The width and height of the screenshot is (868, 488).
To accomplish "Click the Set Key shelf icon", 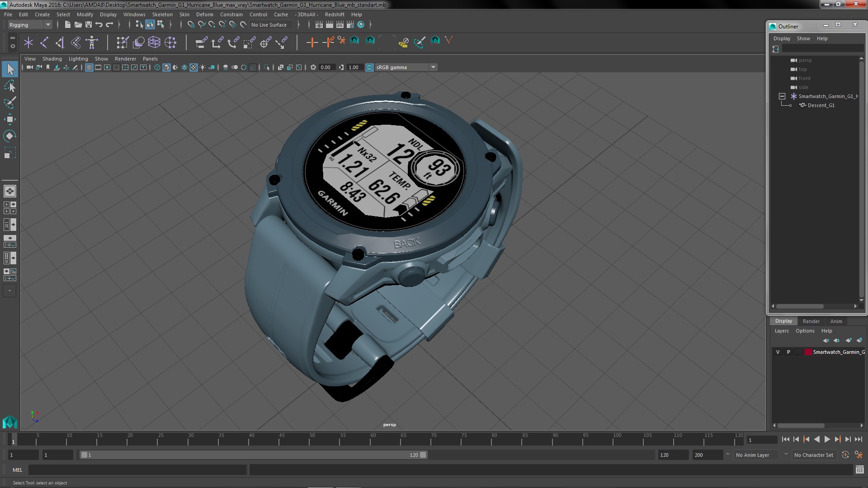I will tap(312, 42).
